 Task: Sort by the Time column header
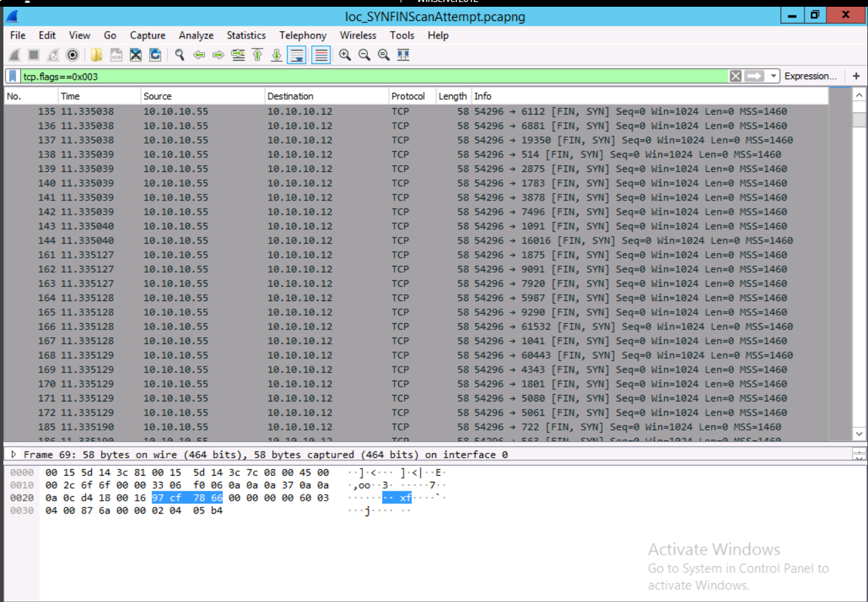(x=99, y=96)
